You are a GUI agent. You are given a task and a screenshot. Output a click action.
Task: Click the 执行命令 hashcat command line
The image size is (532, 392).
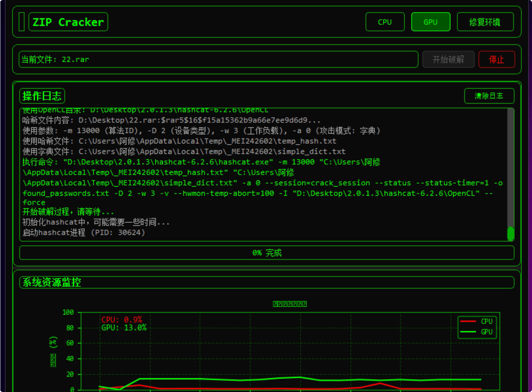(x=263, y=182)
